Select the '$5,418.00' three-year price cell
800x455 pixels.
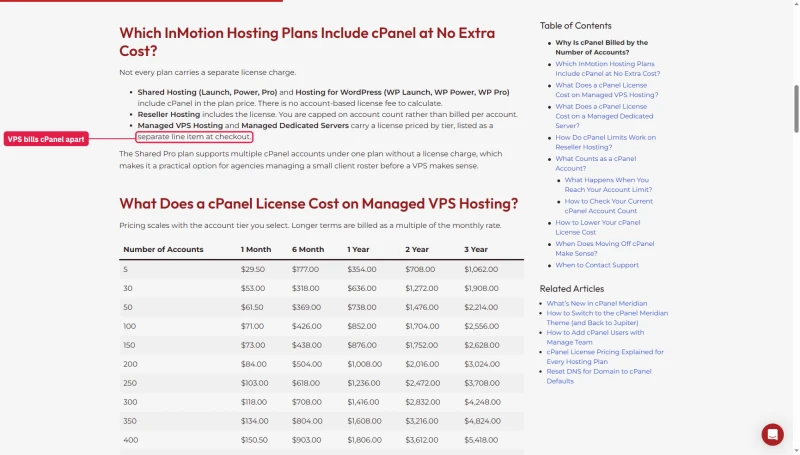[x=482, y=440]
